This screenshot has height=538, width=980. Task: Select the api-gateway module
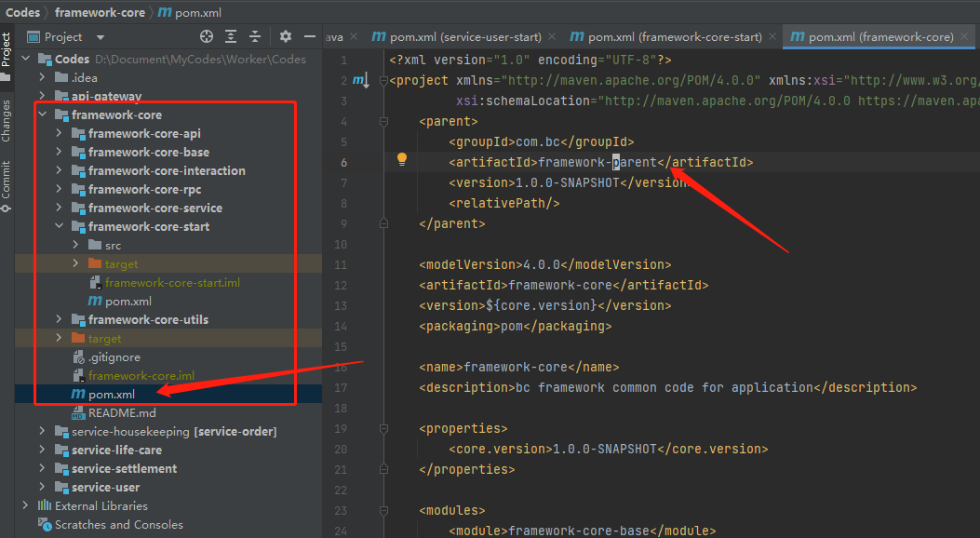point(106,96)
